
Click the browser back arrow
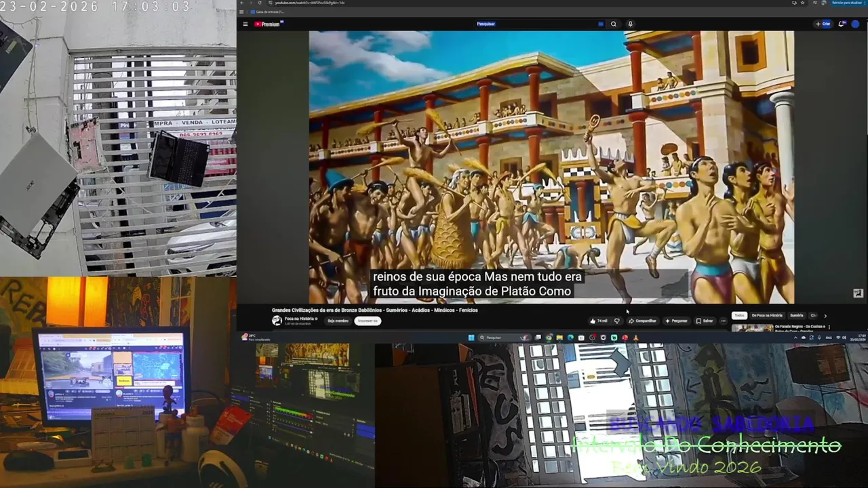[x=242, y=3]
